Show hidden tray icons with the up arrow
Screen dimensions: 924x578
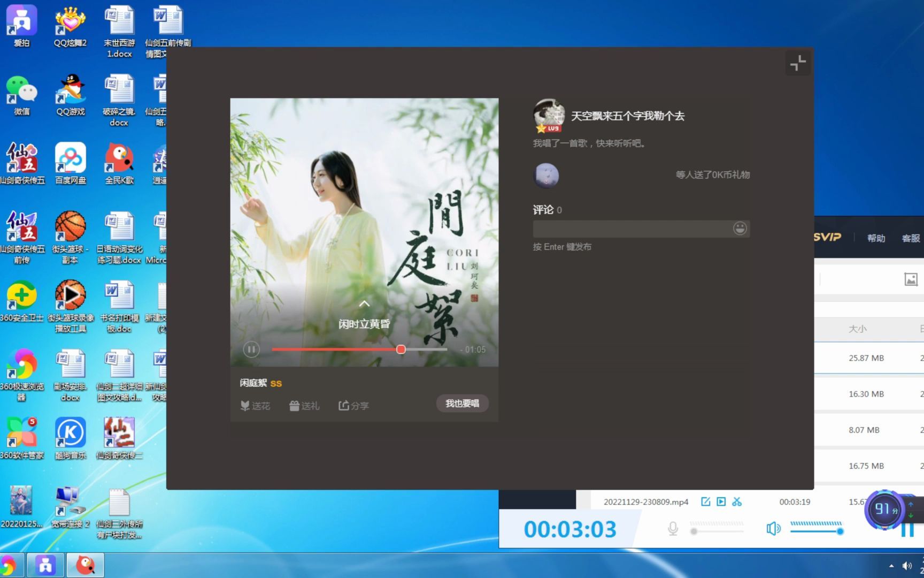[x=891, y=566]
